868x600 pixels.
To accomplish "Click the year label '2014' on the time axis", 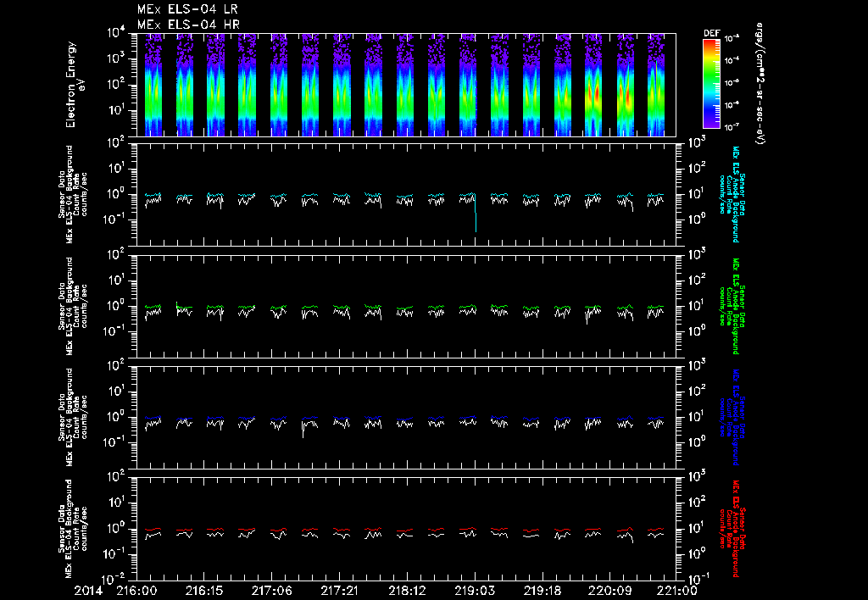I will (x=88, y=592).
